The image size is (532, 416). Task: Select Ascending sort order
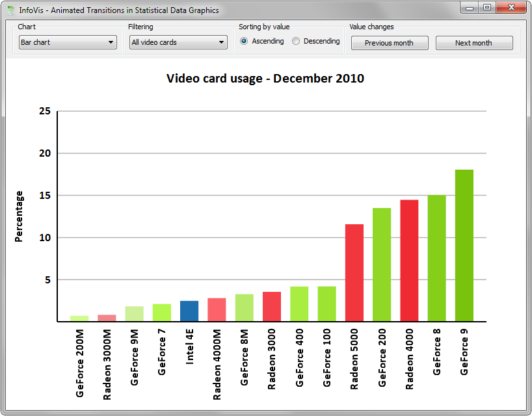click(x=262, y=41)
